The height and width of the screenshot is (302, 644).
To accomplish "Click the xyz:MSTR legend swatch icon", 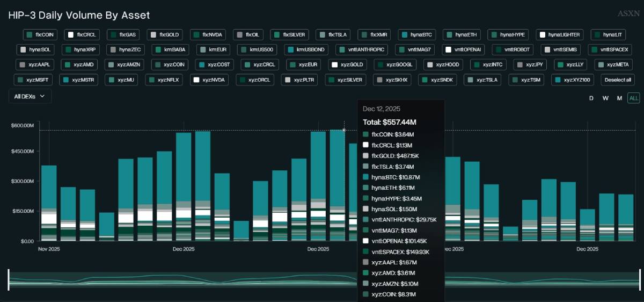I will 65,80.
